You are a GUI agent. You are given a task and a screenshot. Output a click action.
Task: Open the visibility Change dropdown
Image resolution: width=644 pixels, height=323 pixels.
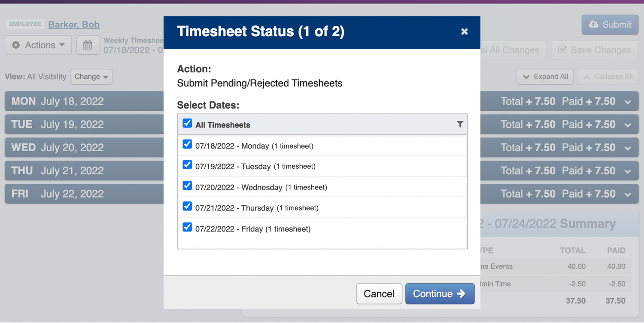click(x=91, y=77)
